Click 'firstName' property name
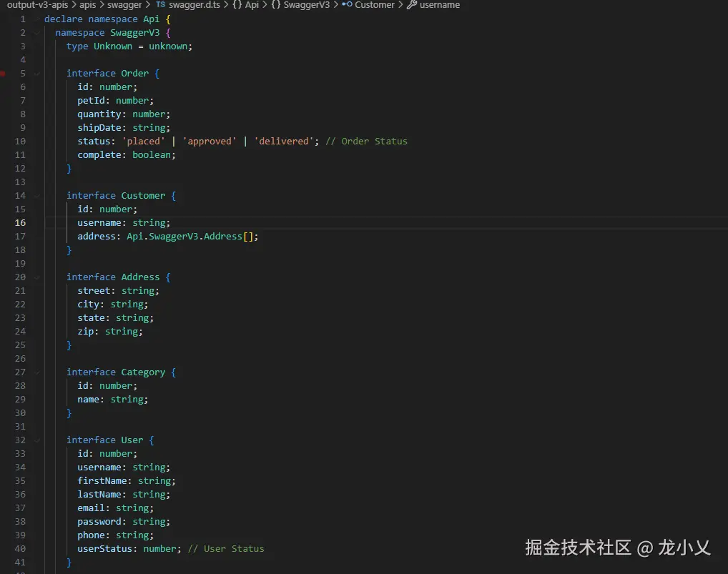The width and height of the screenshot is (728, 574). point(102,481)
